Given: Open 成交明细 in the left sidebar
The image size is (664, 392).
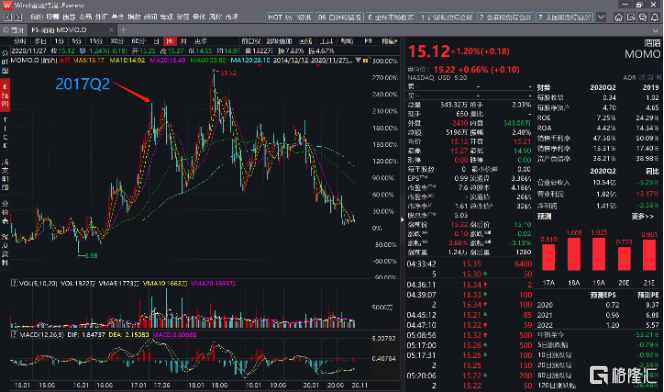Looking at the screenshot, I should pyautogui.click(x=5, y=174).
